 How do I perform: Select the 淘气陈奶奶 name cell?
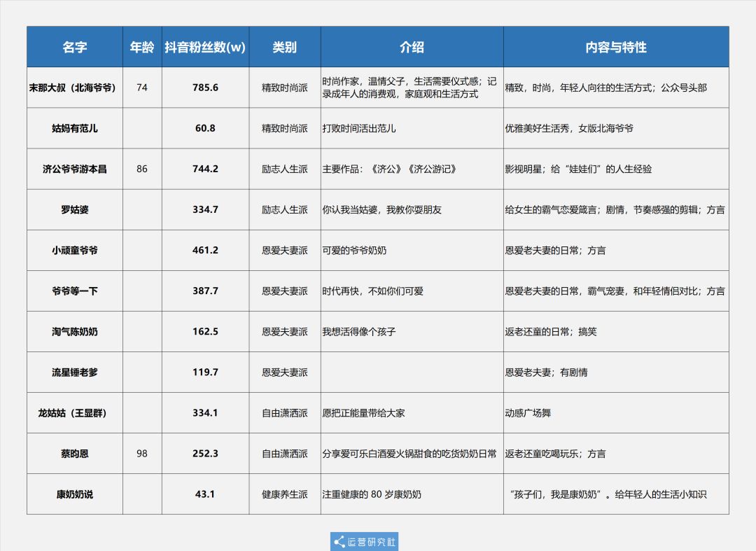point(75,331)
